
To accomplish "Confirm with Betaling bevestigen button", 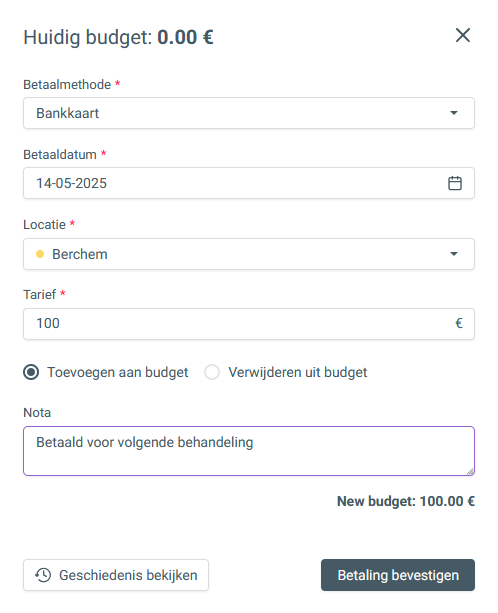I will tap(398, 575).
